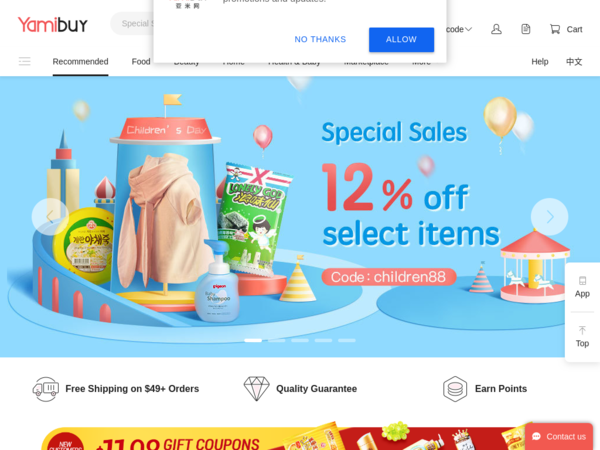600x450 pixels.
Task: Click the App phone icon in the side panel
Action: [x=582, y=280]
